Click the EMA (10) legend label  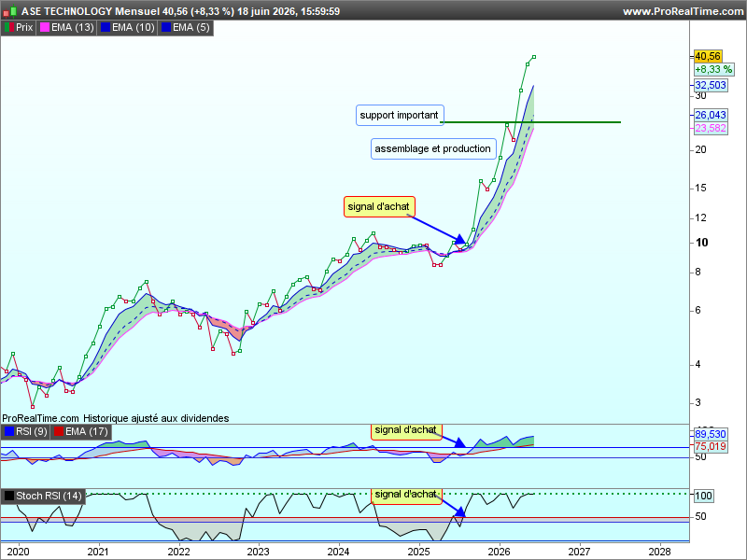[x=134, y=28]
